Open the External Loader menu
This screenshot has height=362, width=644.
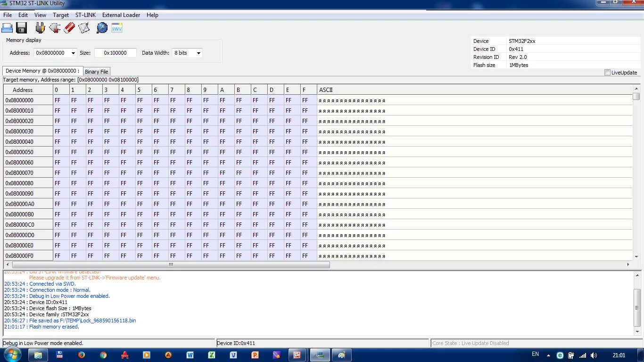[121, 15]
